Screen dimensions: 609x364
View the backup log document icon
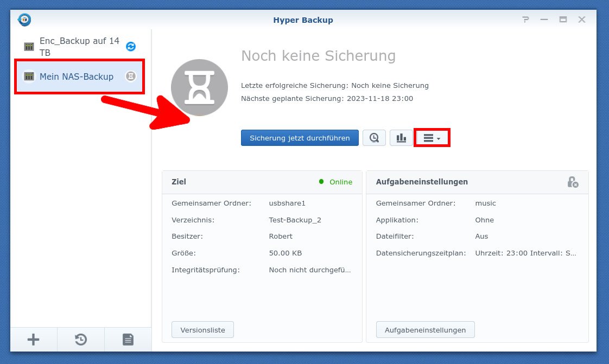128,339
